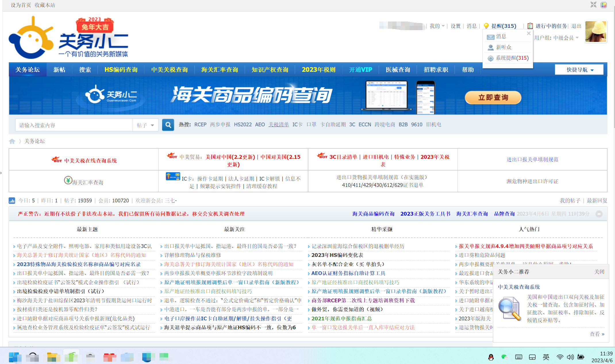Close the 关务小二推荐 panel via 关闭

[599, 272]
